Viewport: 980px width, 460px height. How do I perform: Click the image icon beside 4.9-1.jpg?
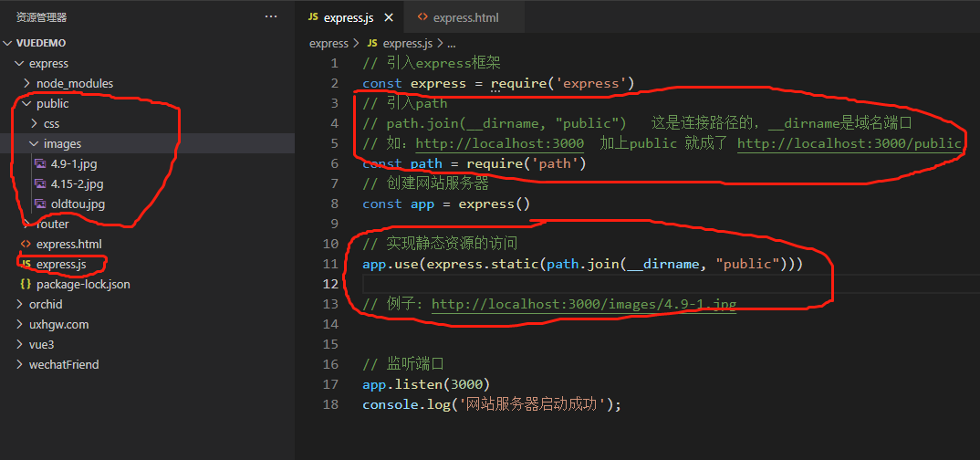[41, 163]
